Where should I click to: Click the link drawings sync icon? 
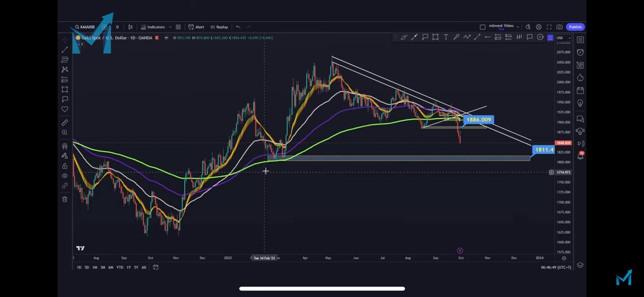click(65, 186)
